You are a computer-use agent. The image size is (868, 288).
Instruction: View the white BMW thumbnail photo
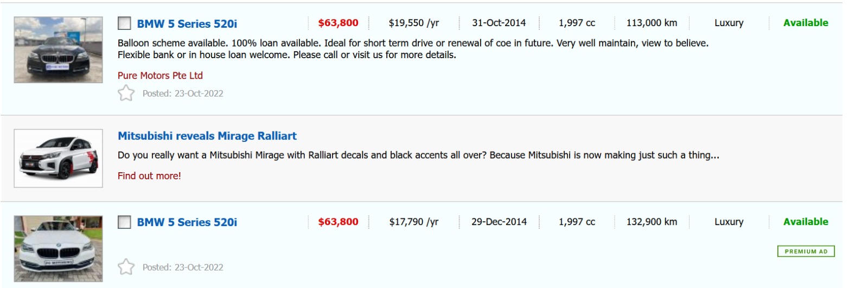58,248
